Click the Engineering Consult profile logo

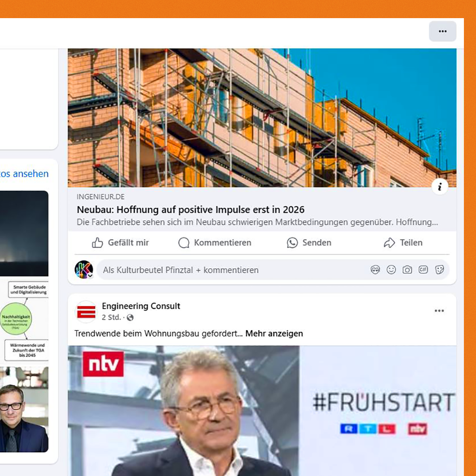pos(86,312)
